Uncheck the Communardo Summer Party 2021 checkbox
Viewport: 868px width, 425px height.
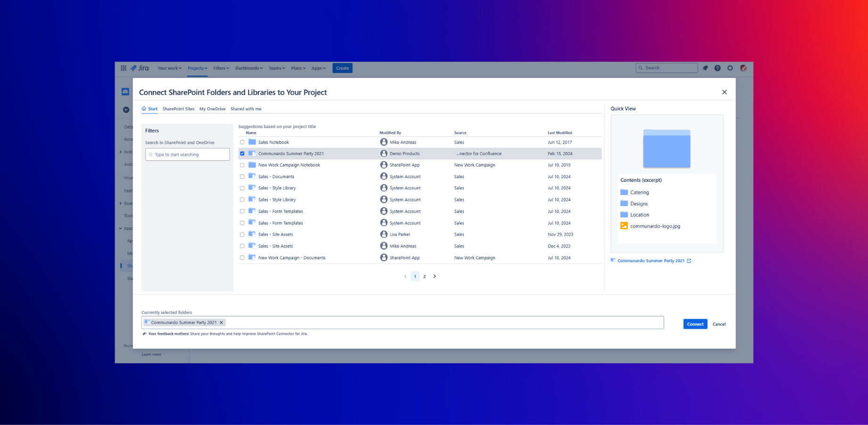coord(242,153)
